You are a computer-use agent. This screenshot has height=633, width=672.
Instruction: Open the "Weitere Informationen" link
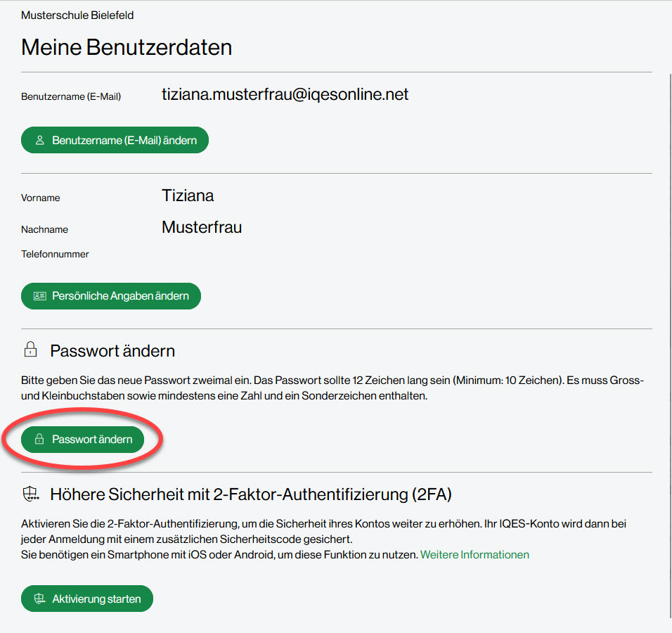(474, 554)
